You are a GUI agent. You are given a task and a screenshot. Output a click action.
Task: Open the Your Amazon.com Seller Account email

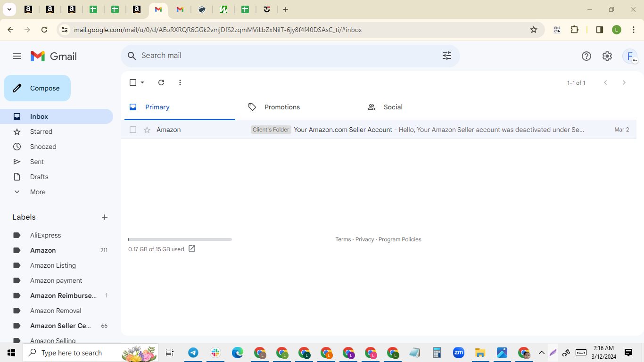click(x=379, y=130)
